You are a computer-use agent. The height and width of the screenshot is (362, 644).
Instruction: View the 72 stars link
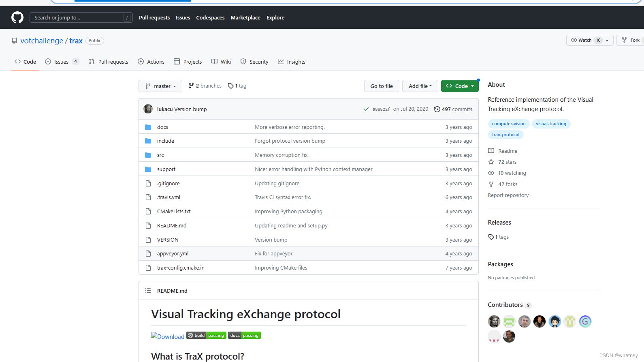[502, 162]
